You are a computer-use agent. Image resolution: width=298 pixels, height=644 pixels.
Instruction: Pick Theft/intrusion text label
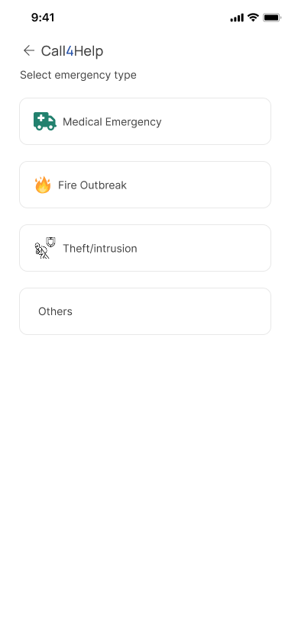tap(100, 249)
